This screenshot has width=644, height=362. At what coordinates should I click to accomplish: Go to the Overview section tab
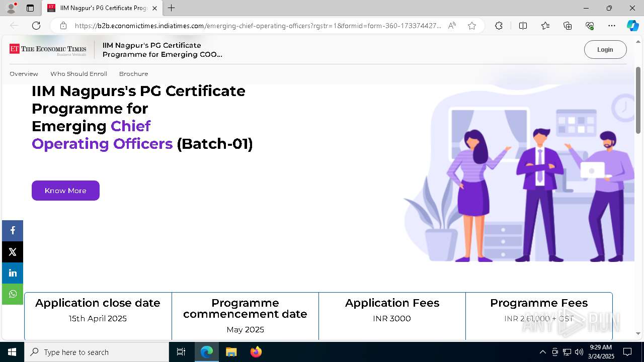coord(24,74)
